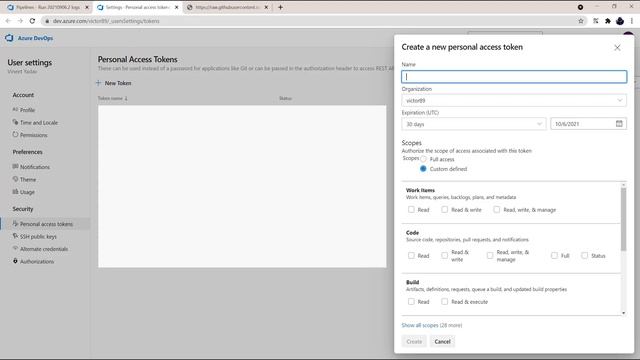Click the Azure DevOps header link
Screen dimensions: 640x360
coord(35,38)
